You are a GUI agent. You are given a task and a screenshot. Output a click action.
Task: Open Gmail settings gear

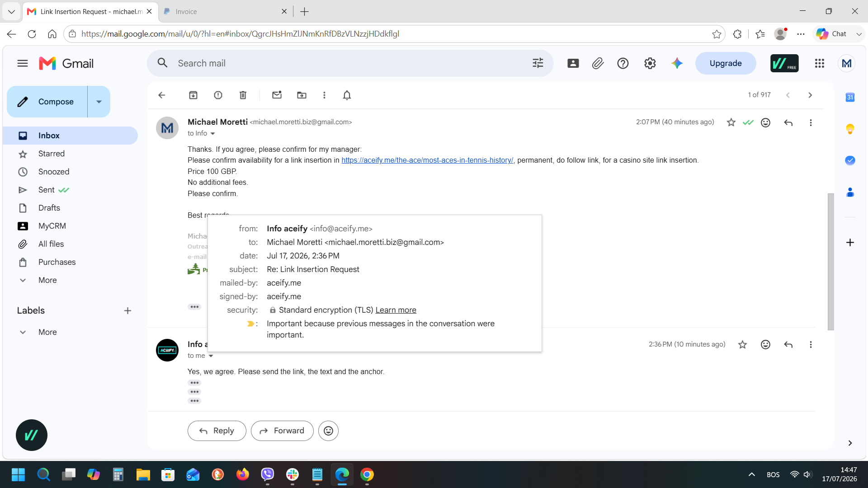tap(650, 63)
